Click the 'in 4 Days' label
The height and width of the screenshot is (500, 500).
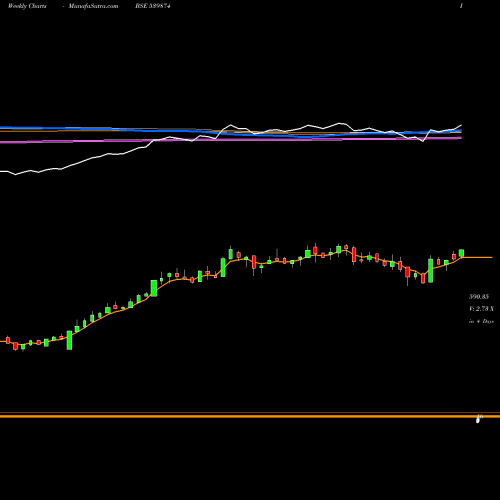tap(481, 321)
